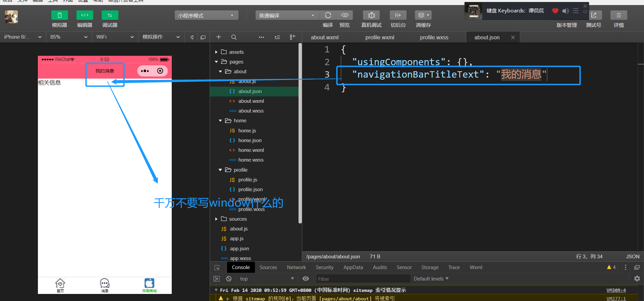Screen dimensions: 644x301
Task: Open the 小程序模式 mode dropdown
Action: [x=206, y=15]
